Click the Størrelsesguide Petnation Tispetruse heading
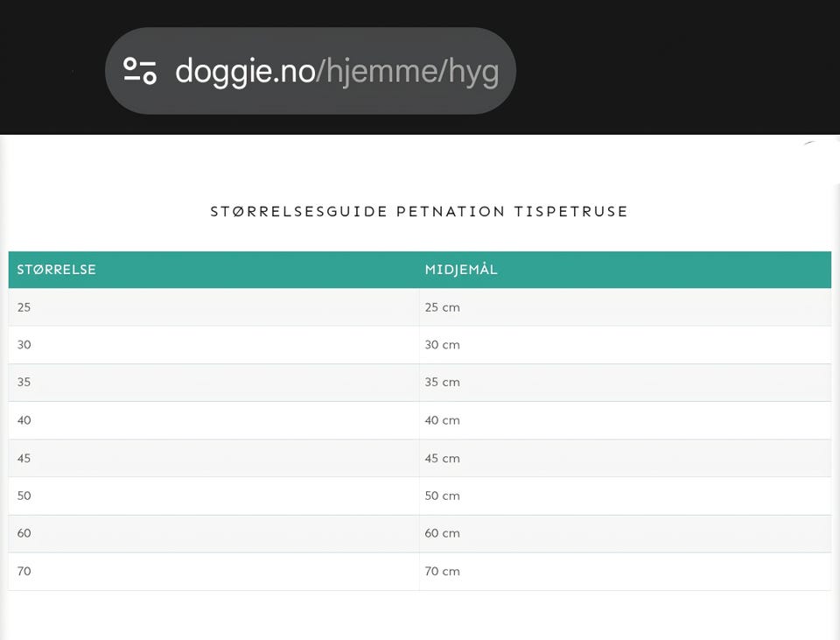The image size is (840, 640). tap(419, 212)
